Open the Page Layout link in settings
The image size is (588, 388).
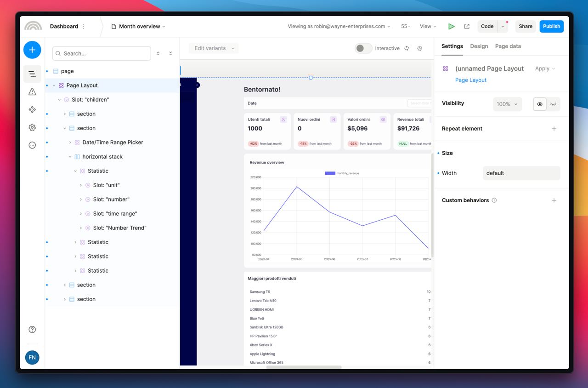[x=471, y=80]
